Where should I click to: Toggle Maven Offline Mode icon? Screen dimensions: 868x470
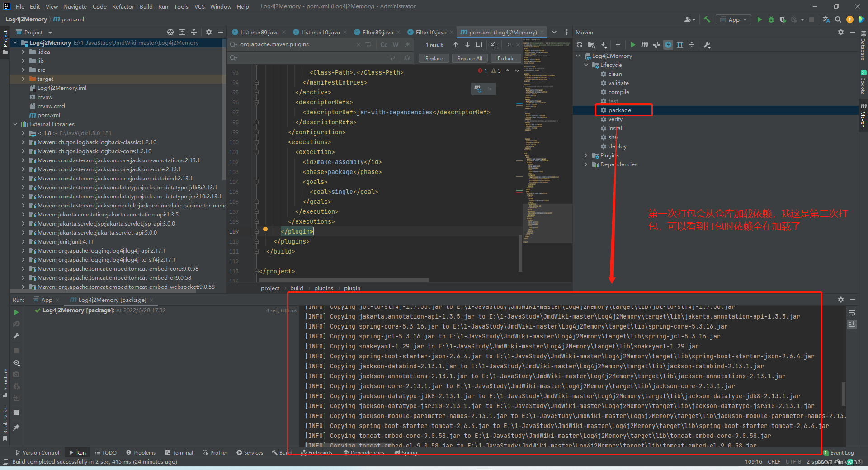point(656,45)
